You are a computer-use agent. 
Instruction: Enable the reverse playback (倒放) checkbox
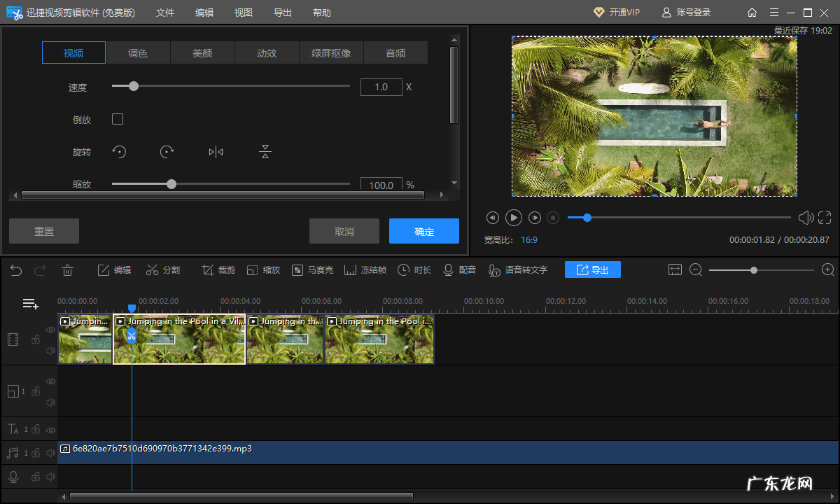(x=118, y=119)
